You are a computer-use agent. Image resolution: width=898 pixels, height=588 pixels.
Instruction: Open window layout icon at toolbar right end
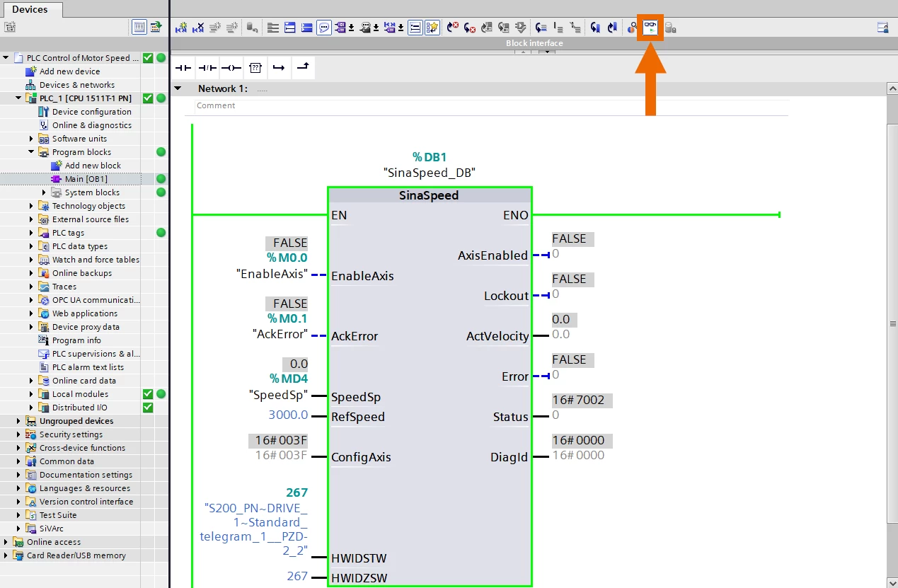pyautogui.click(x=882, y=28)
